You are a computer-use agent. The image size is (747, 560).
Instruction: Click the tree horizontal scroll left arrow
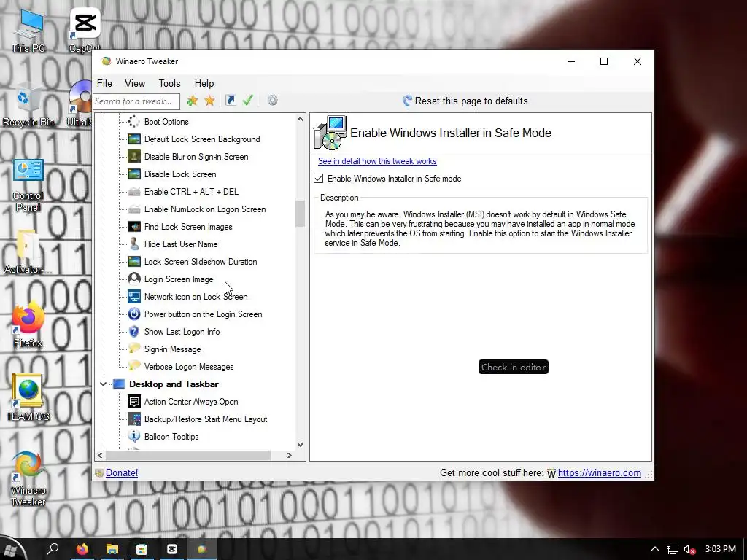coord(100,455)
